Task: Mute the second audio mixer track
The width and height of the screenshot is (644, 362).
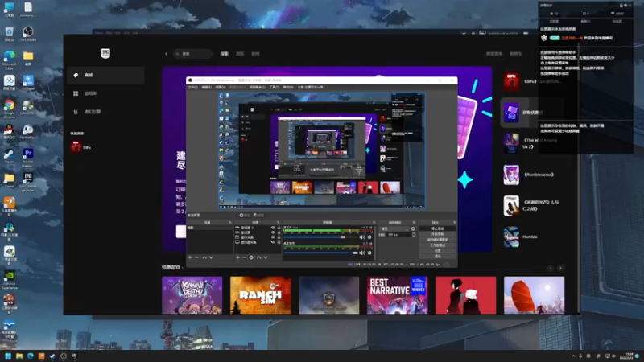Action: click(361, 253)
